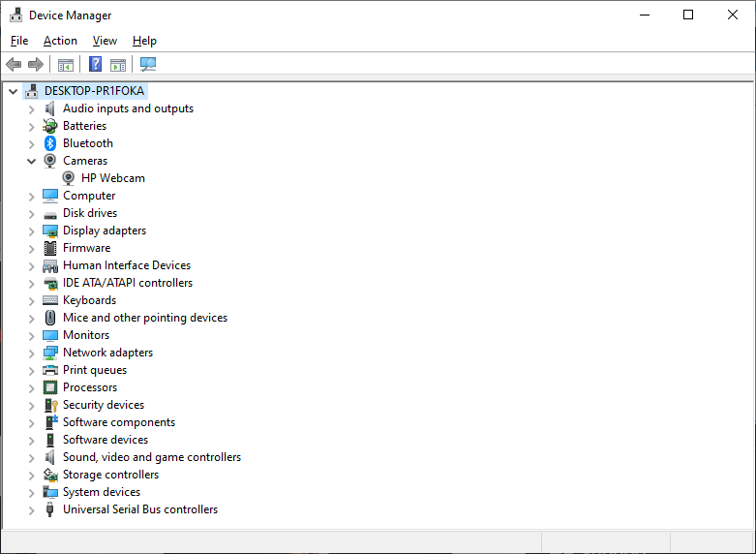
Task: Select the Batteries label
Action: click(85, 126)
